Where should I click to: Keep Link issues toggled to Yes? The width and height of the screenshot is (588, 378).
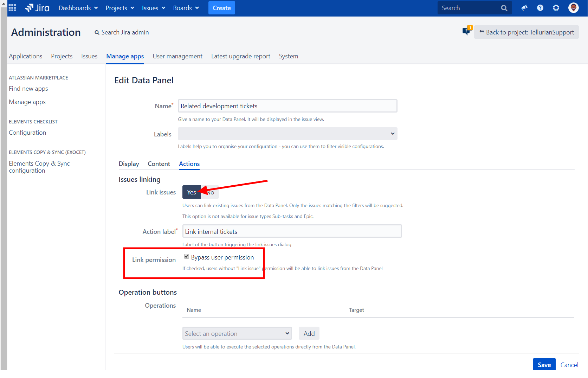(x=191, y=192)
